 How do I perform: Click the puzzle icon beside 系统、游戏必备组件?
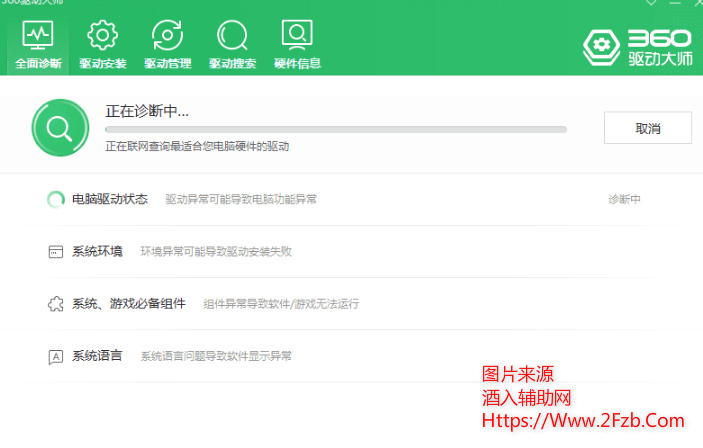(x=56, y=304)
